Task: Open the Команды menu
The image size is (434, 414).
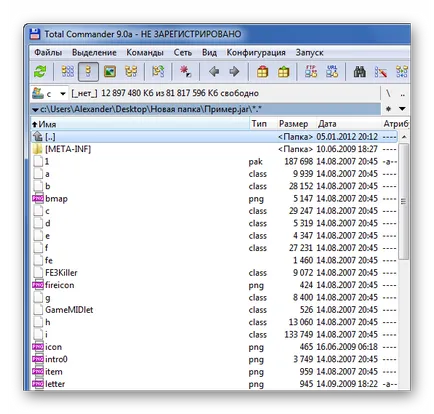Action: point(145,53)
